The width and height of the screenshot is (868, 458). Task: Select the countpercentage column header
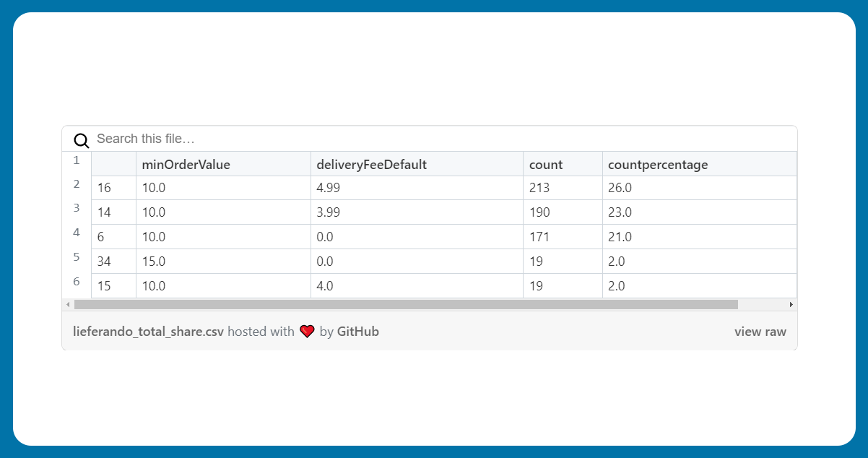657,165
